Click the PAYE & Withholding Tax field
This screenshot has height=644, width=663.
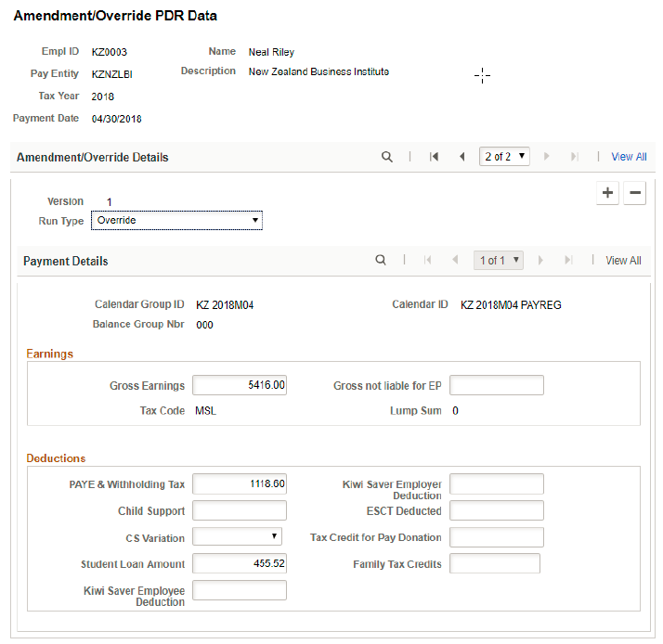(x=240, y=483)
